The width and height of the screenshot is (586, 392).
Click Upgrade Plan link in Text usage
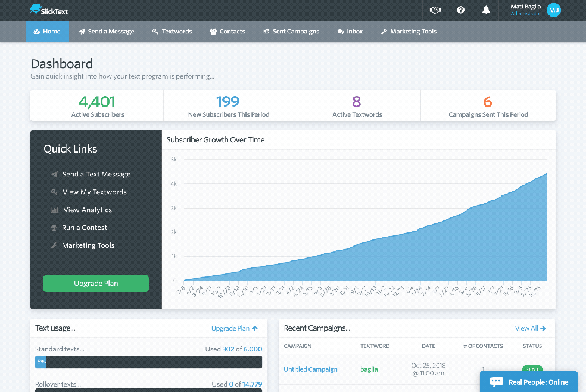[x=230, y=328]
